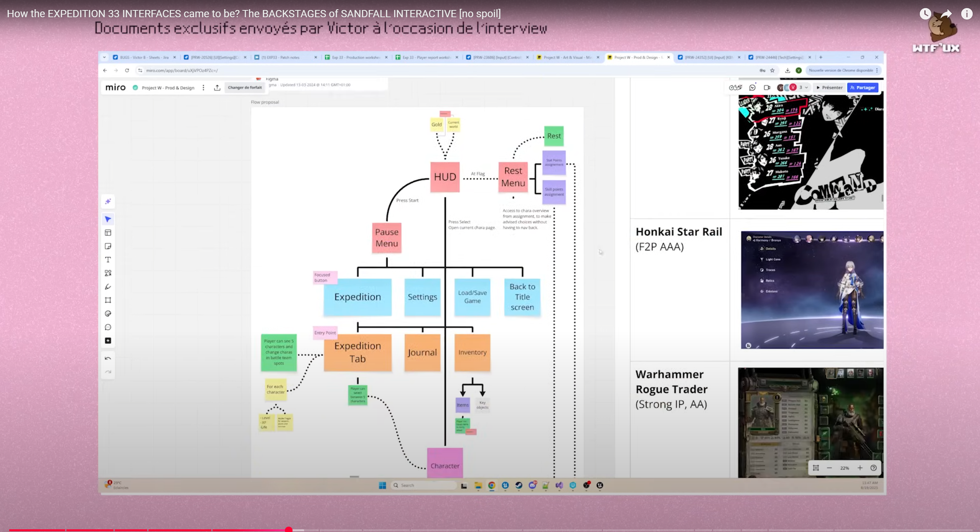Viewport: 980px width, 532px height.
Task: Switch to BUGS - Victor B Jira tab
Action: [x=144, y=57]
